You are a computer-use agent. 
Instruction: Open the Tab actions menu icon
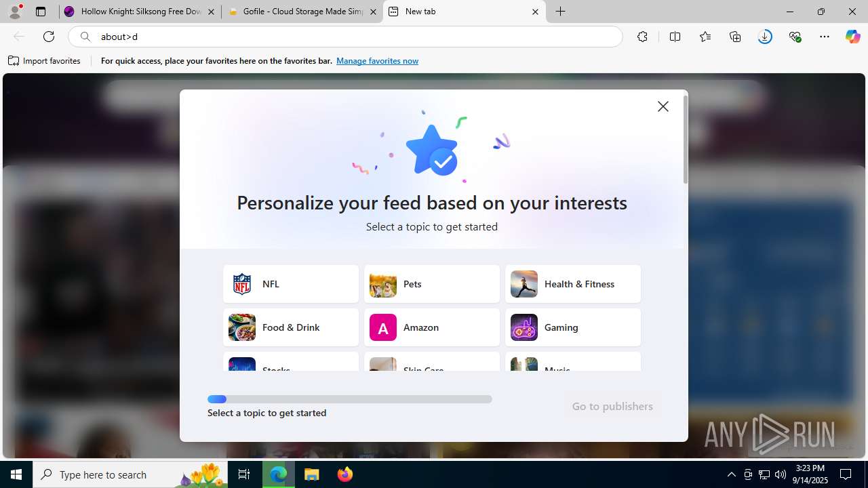[41, 12]
